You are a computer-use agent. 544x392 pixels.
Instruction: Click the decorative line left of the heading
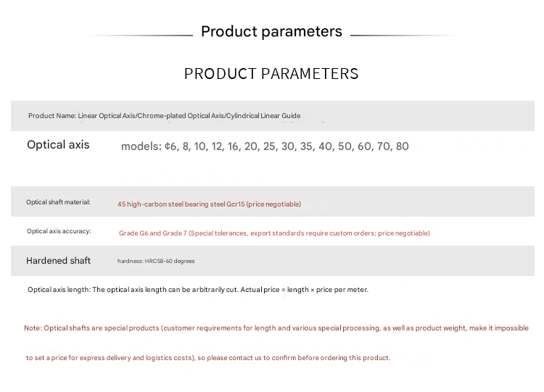tap(141, 35)
